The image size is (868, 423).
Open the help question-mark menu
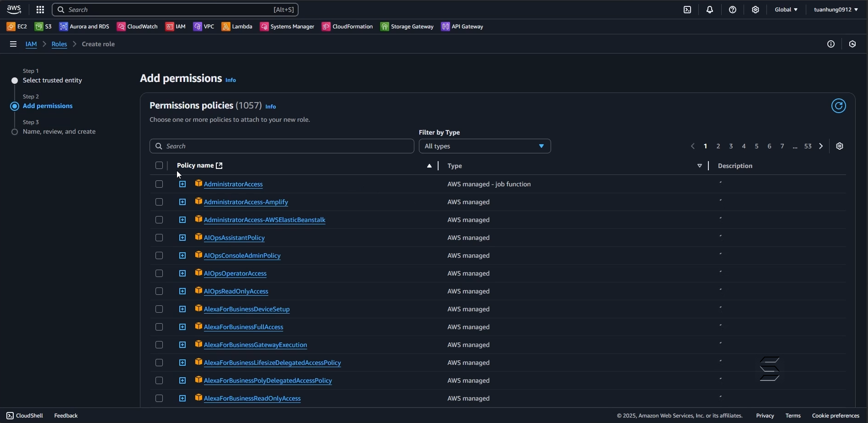pyautogui.click(x=733, y=10)
